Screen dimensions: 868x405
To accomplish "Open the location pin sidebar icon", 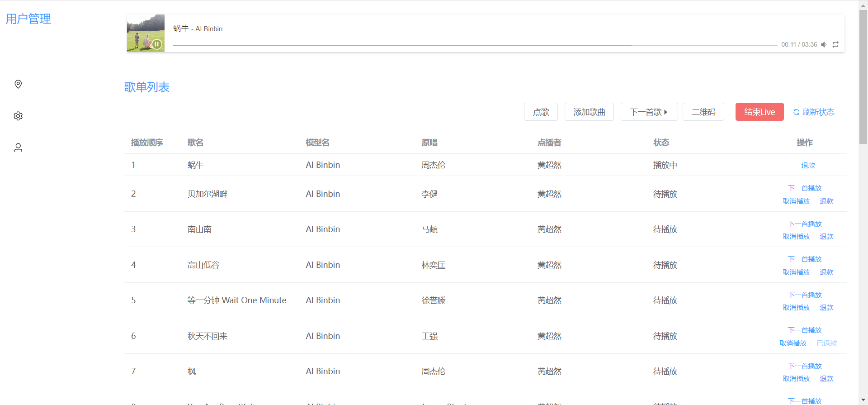I will (18, 84).
